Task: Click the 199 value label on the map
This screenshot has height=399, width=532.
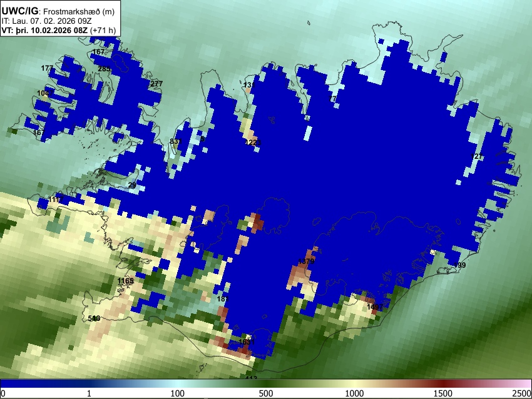Action: 460,265
